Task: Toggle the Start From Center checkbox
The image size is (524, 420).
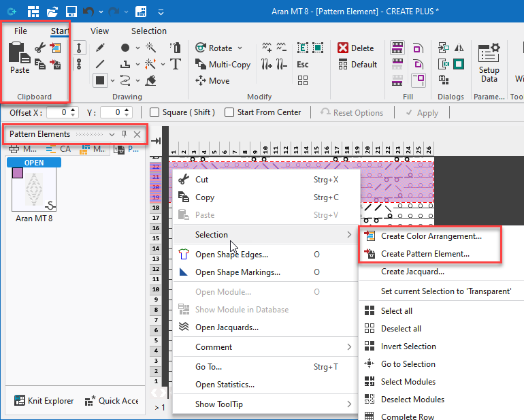Action: pos(229,112)
